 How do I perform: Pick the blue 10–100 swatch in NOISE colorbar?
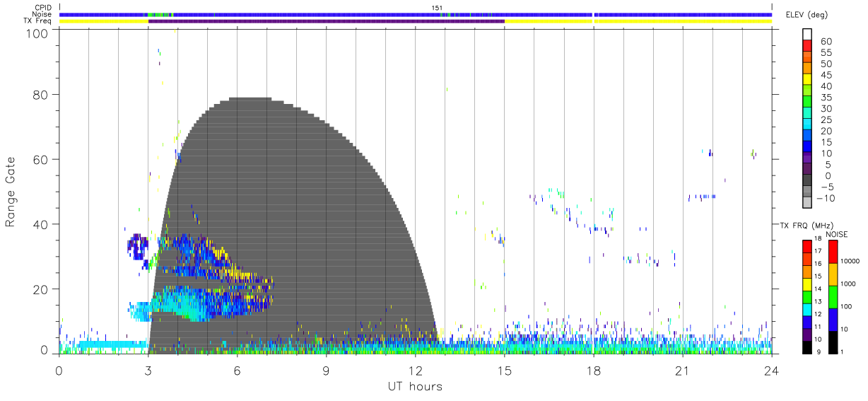(833, 319)
